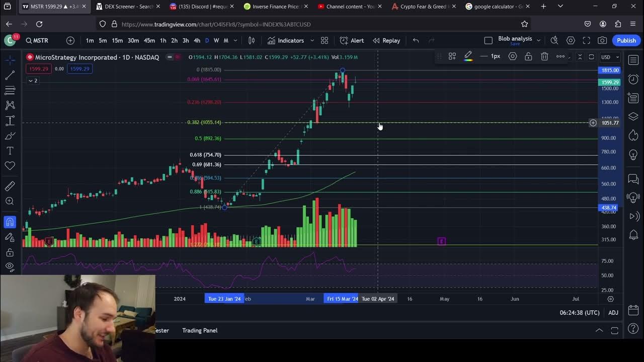Toggle the ADJ adjusted data button
The image size is (644, 362).
click(x=613, y=313)
